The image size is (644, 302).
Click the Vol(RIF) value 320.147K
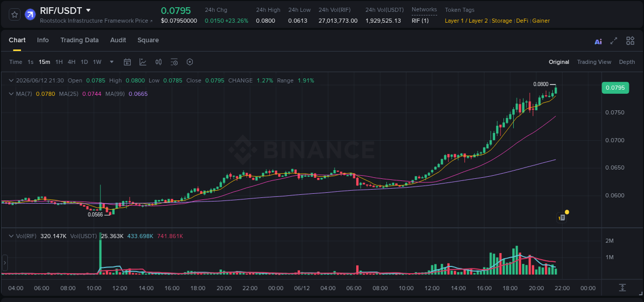(x=54, y=236)
